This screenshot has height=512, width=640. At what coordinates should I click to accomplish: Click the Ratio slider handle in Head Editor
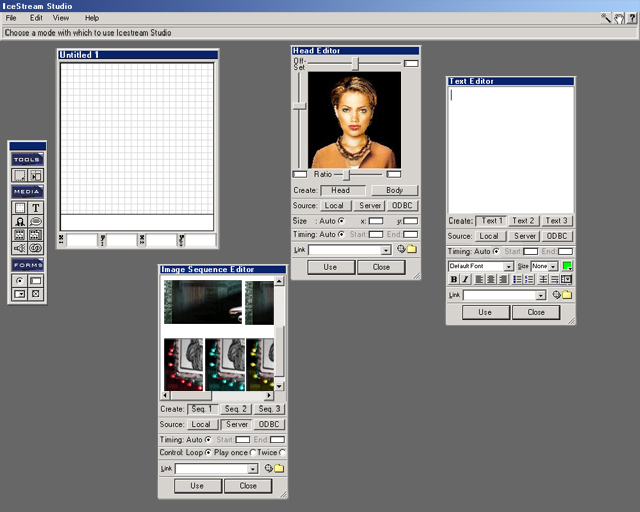tap(346, 175)
